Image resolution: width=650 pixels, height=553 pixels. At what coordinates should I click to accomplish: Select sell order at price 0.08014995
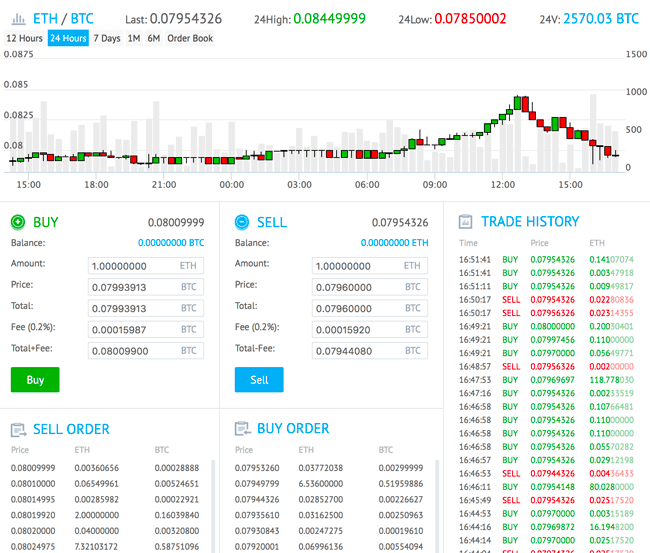(x=105, y=499)
